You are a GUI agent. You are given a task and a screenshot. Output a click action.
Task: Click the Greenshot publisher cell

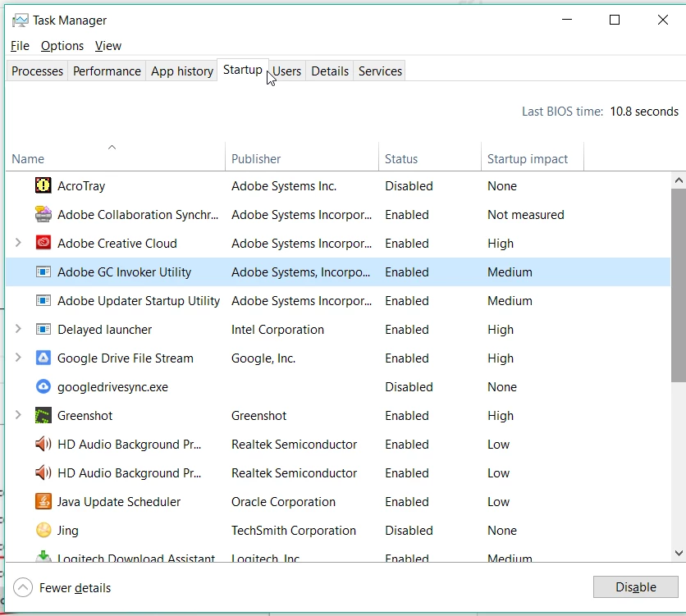(258, 415)
